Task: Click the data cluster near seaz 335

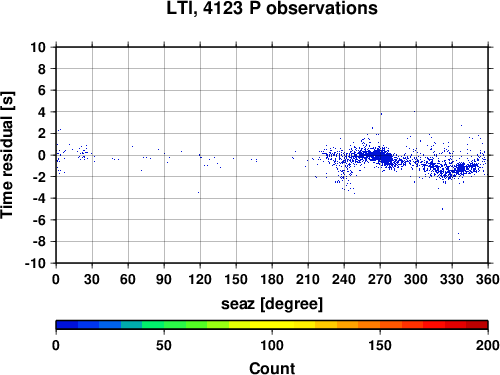Action: coord(461,168)
